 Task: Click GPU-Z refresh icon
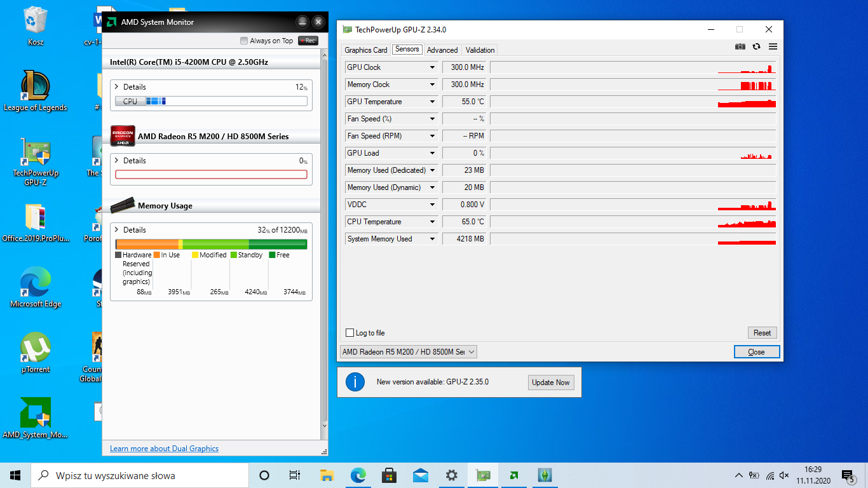click(x=756, y=46)
